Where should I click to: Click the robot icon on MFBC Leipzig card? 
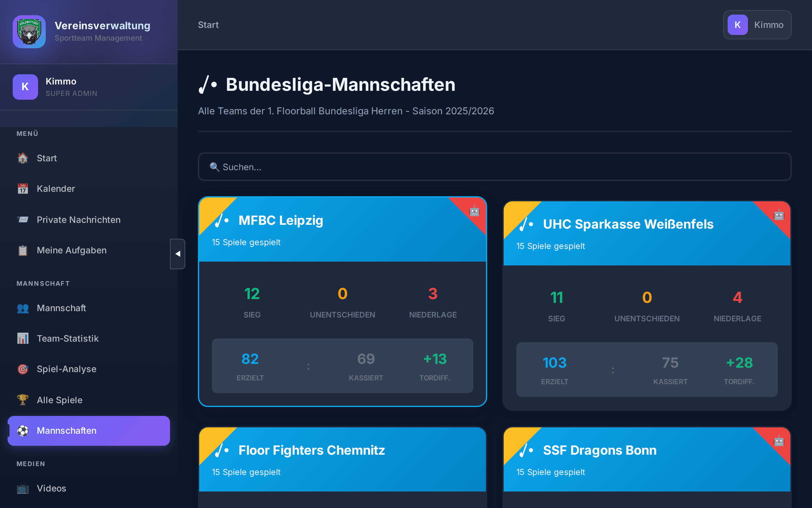tap(474, 211)
